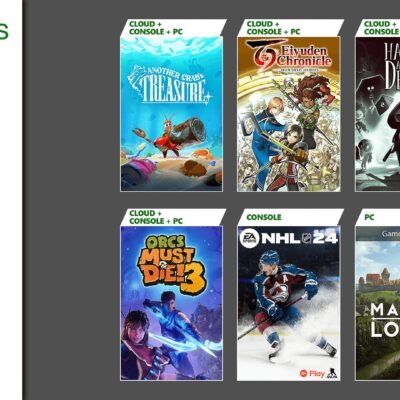400x400 pixels.
Task: Click the Console label above NHL 24
Action: coord(264,217)
